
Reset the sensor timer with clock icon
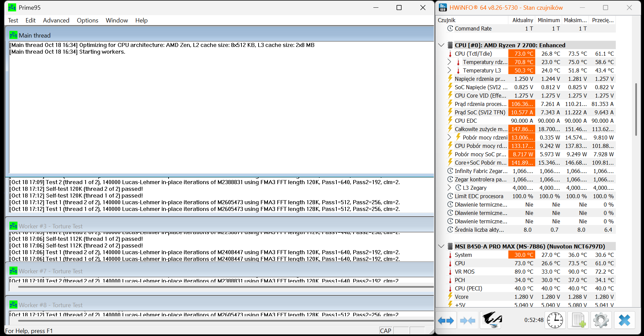[x=555, y=320]
